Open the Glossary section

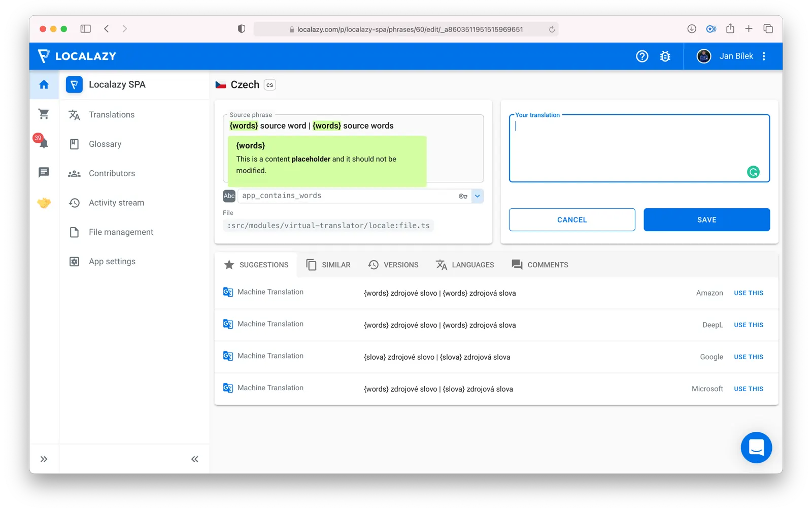click(x=105, y=144)
